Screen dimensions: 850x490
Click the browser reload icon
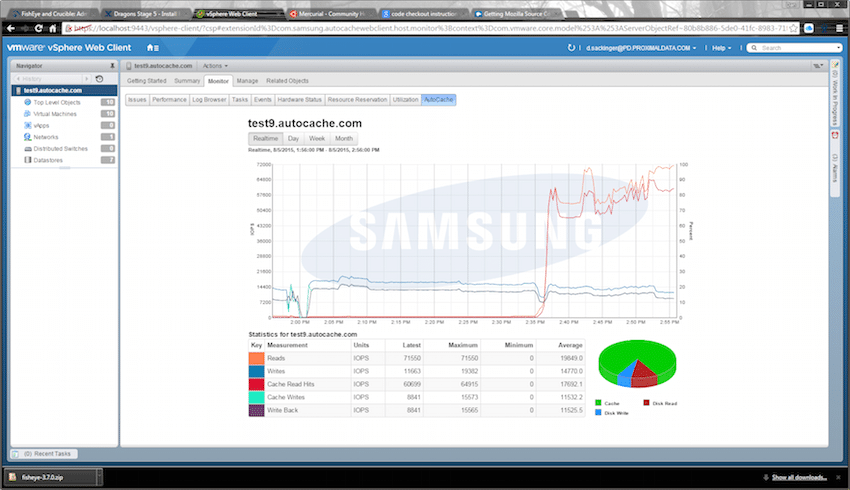click(x=39, y=28)
